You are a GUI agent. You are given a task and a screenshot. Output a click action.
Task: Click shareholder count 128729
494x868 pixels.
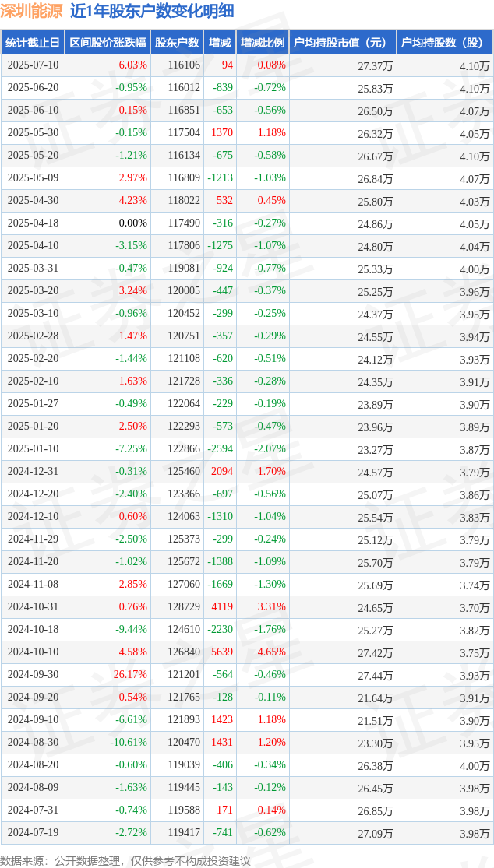coord(183,607)
